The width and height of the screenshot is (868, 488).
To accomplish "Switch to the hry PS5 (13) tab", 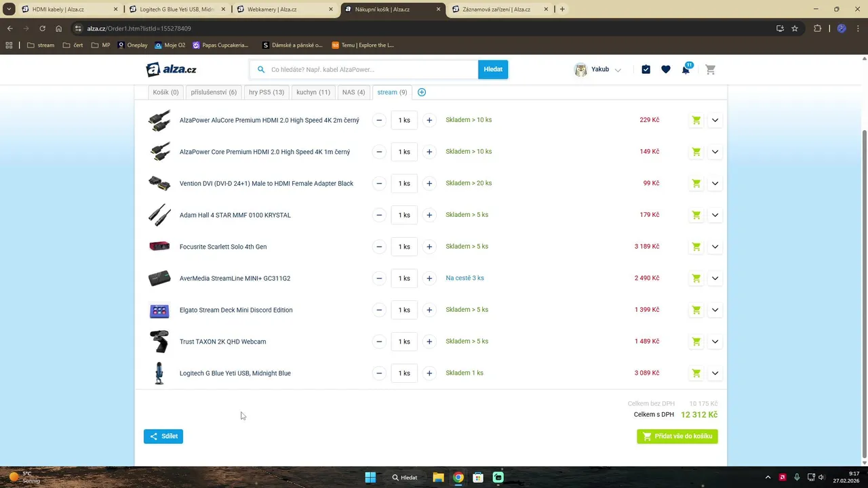I will coord(267,92).
